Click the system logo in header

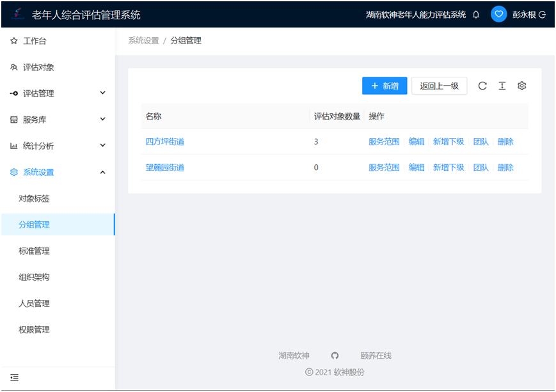point(17,14)
